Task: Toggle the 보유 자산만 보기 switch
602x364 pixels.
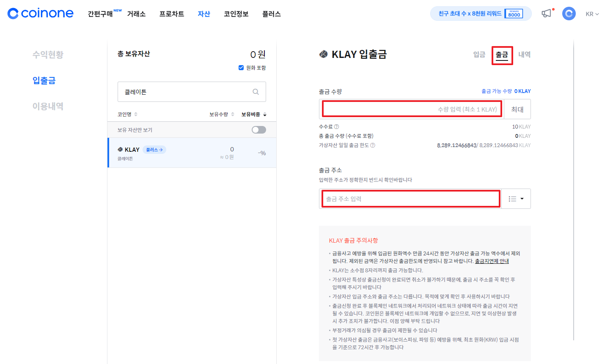Action: click(259, 130)
